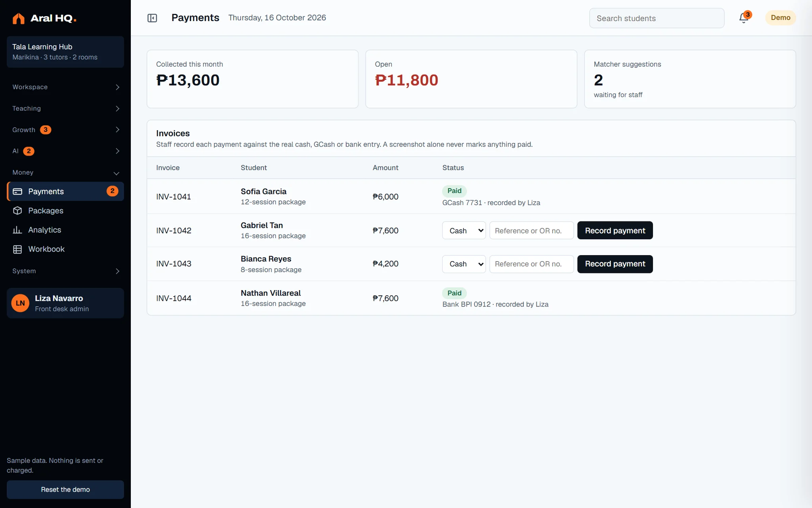This screenshot has height=508, width=812.
Task: Click student name Sofia Garcia
Action: (264, 191)
